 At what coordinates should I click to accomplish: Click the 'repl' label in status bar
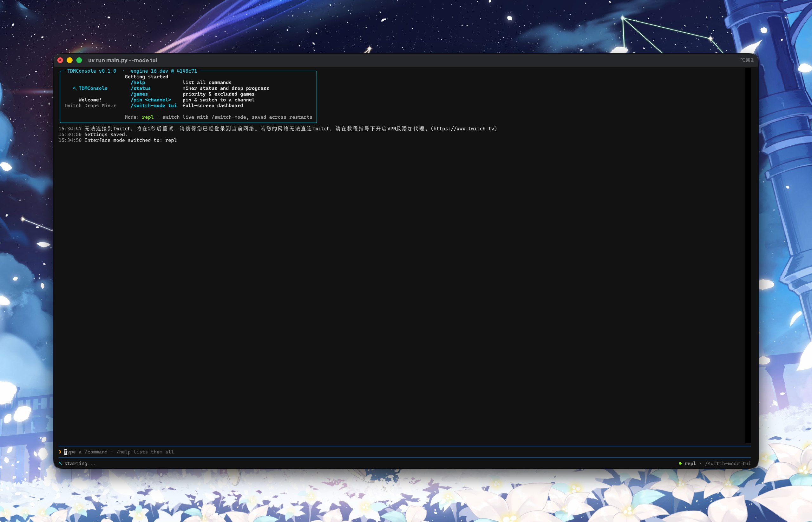(x=690, y=463)
